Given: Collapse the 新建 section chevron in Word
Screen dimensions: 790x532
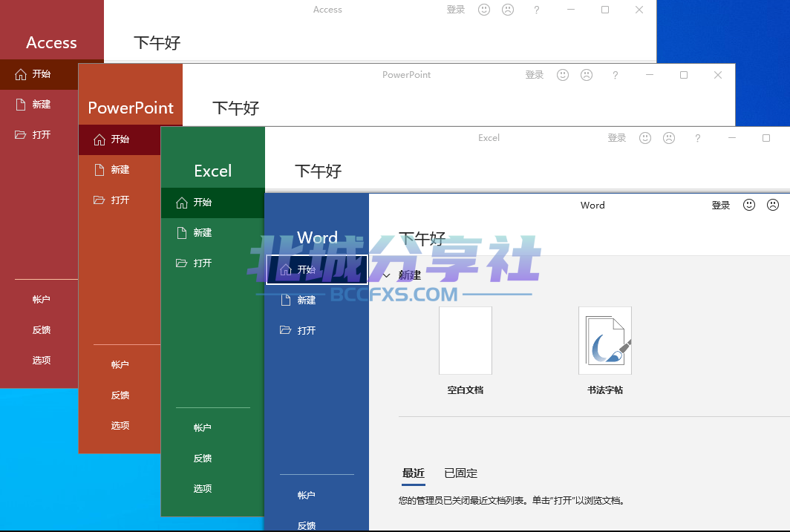Looking at the screenshot, I should (386, 275).
